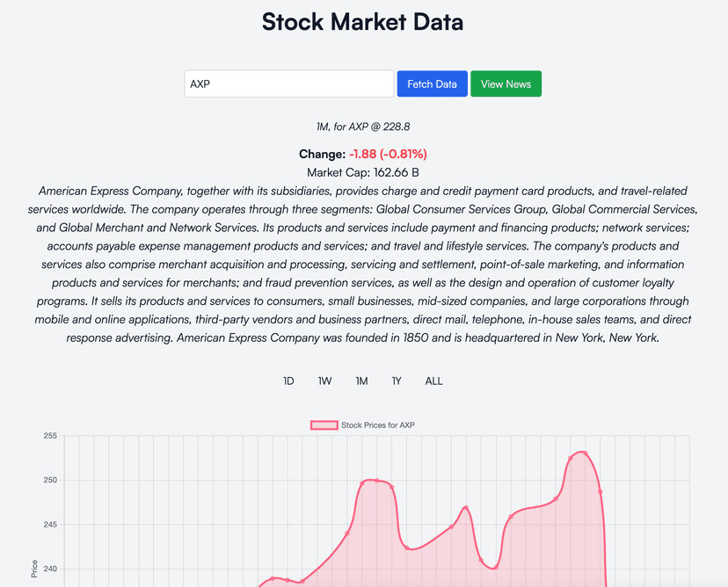The height and width of the screenshot is (587, 728).
Task: Click the stock ticker input field
Action: [288, 84]
